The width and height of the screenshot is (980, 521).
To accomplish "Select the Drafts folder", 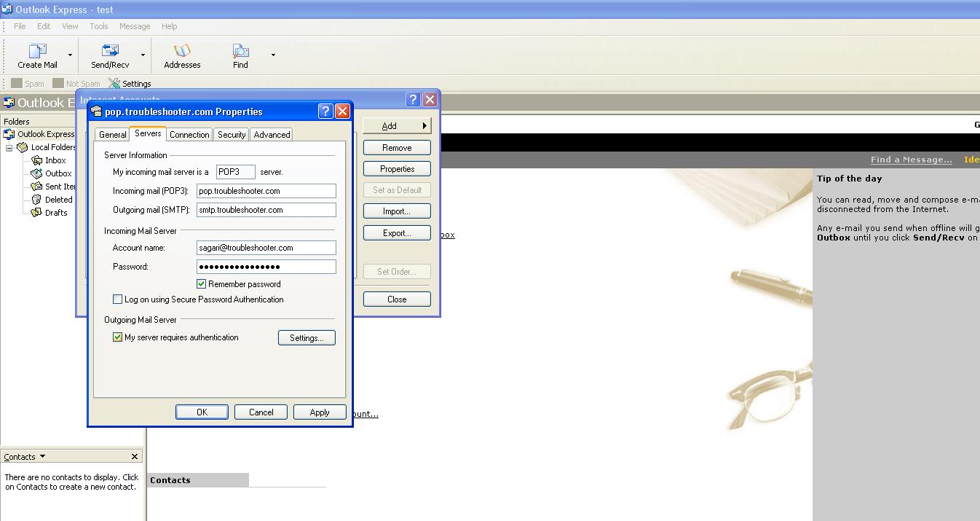I will coord(55,213).
